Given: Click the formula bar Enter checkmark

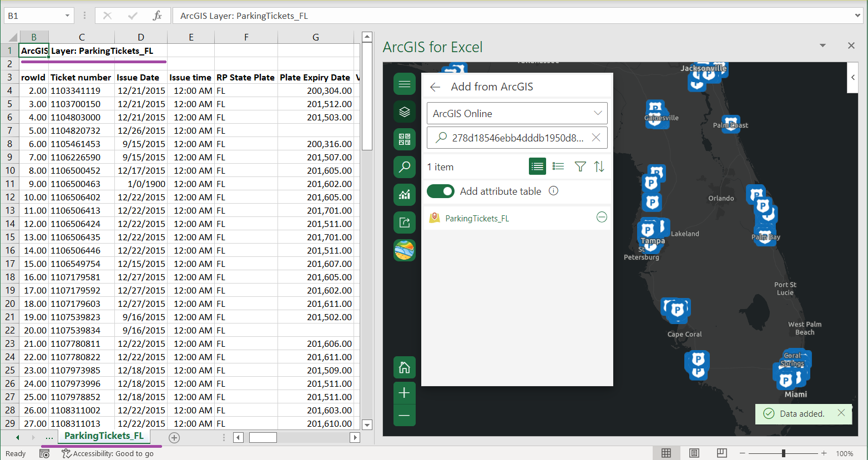Looking at the screenshot, I should 133,16.
